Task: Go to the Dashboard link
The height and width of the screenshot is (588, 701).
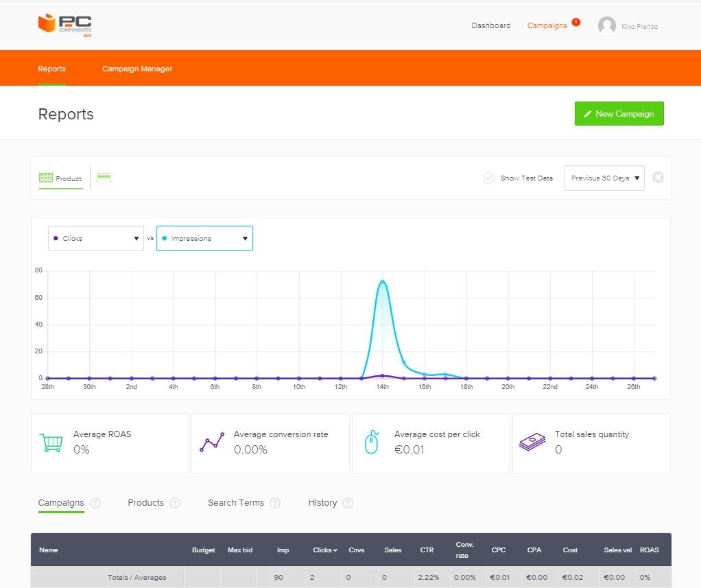Action: click(490, 26)
